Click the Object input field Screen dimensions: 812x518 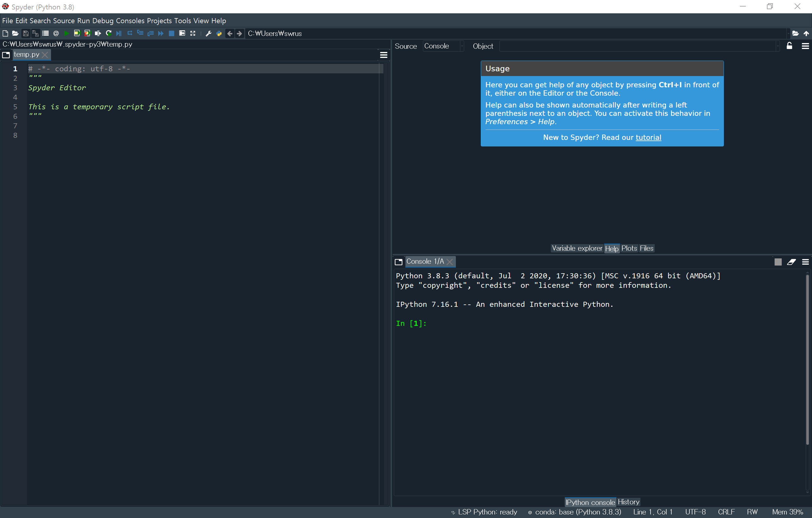click(x=637, y=46)
